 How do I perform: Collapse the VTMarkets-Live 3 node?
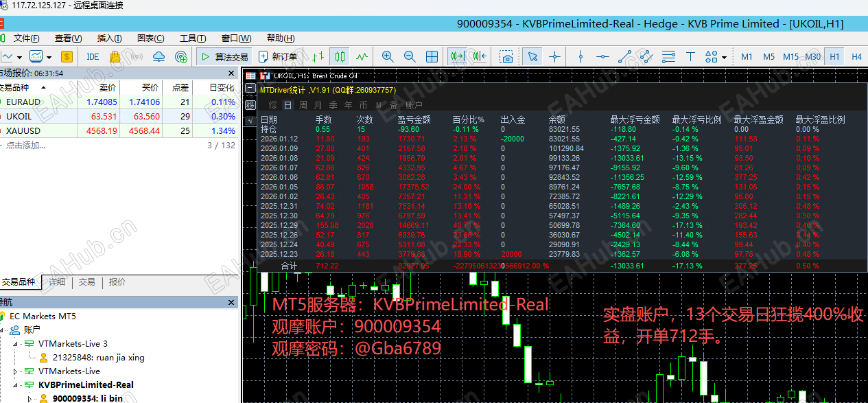pos(16,344)
